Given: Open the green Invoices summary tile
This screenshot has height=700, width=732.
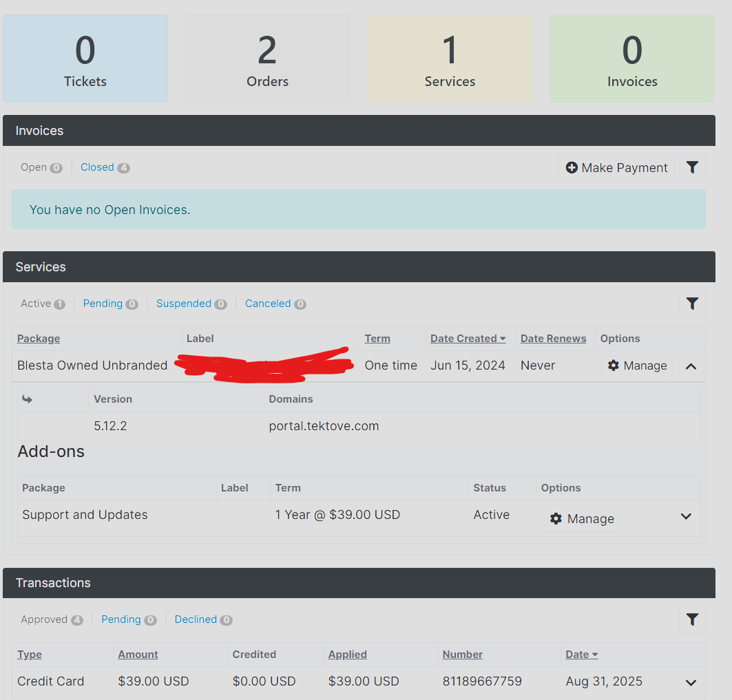Looking at the screenshot, I should (x=631, y=59).
